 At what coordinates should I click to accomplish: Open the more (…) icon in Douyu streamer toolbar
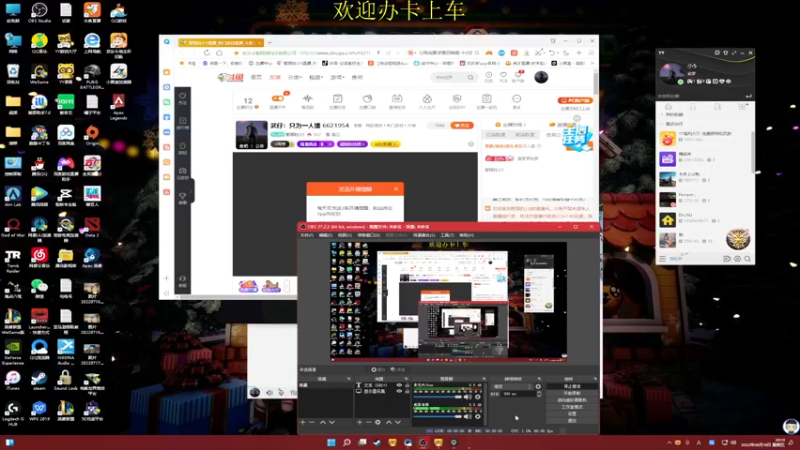click(516, 101)
